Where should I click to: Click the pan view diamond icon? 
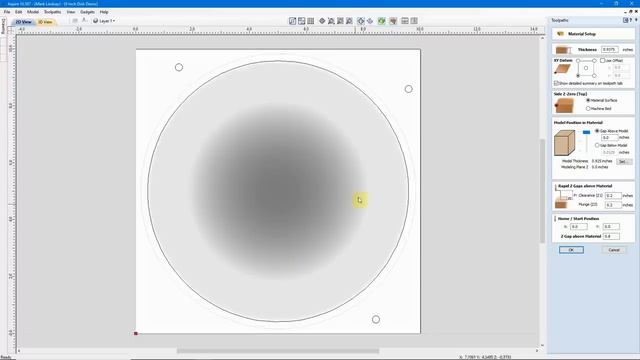322,21
